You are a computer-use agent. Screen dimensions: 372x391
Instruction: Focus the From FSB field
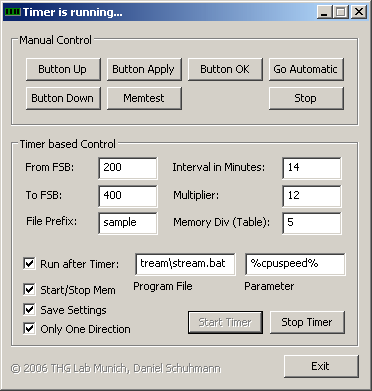128,168
